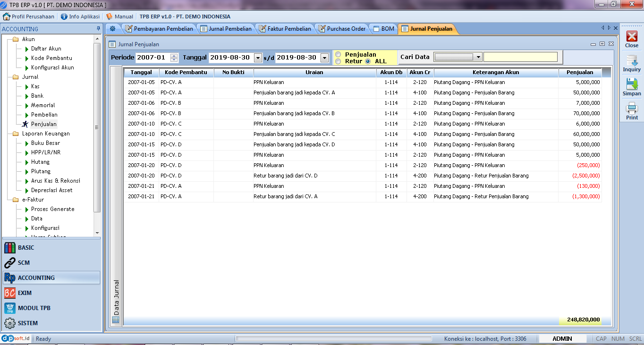Open the start date Tanggal dropdown
The image size is (644, 345).
point(258,58)
